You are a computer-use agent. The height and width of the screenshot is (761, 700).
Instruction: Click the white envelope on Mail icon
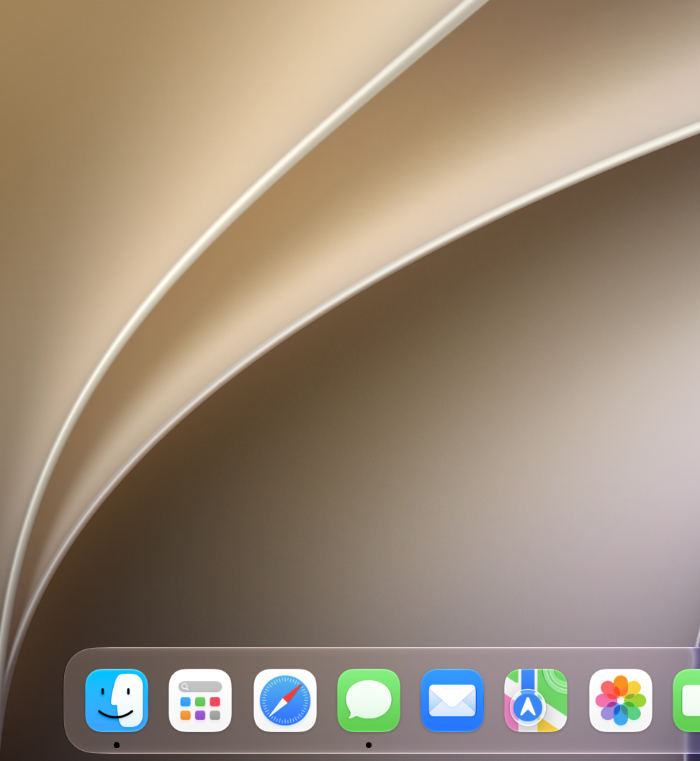click(x=452, y=700)
